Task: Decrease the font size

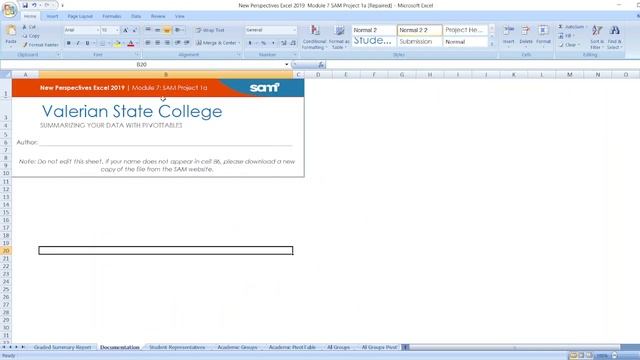Action: click(x=134, y=30)
